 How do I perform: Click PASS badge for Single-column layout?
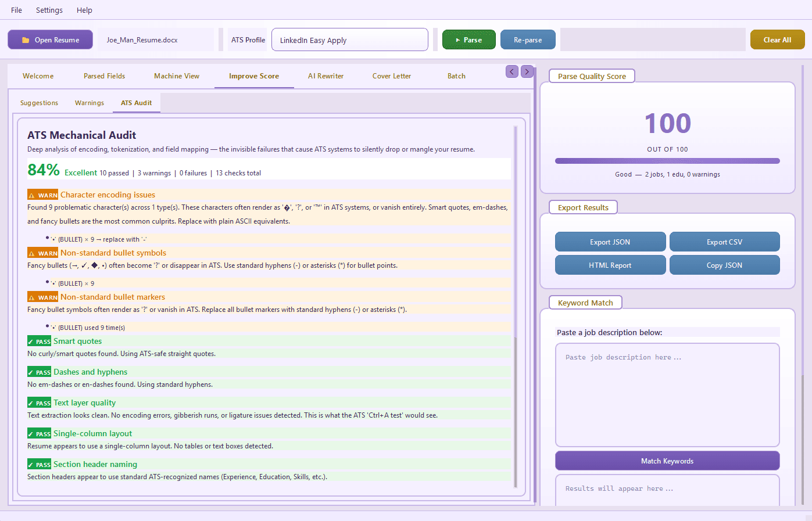pyautogui.click(x=40, y=434)
